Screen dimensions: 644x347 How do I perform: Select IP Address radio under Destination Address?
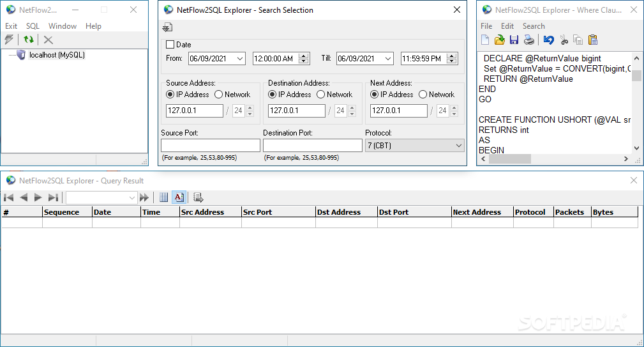pos(272,95)
